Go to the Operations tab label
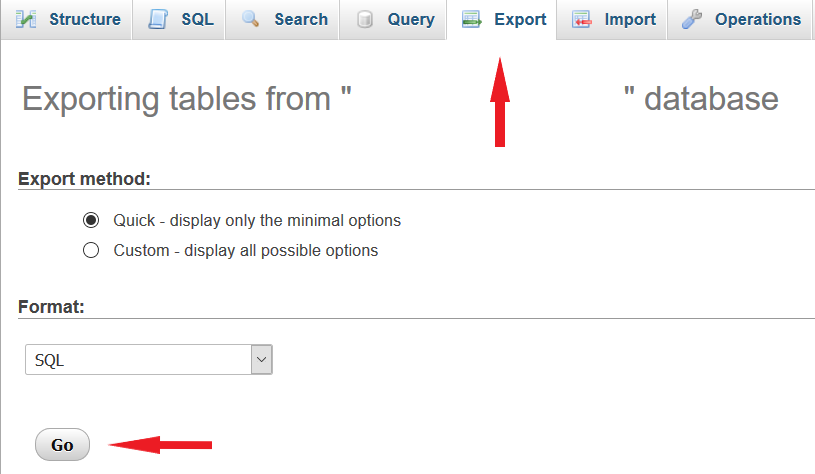The height and width of the screenshot is (474, 815). [758, 19]
